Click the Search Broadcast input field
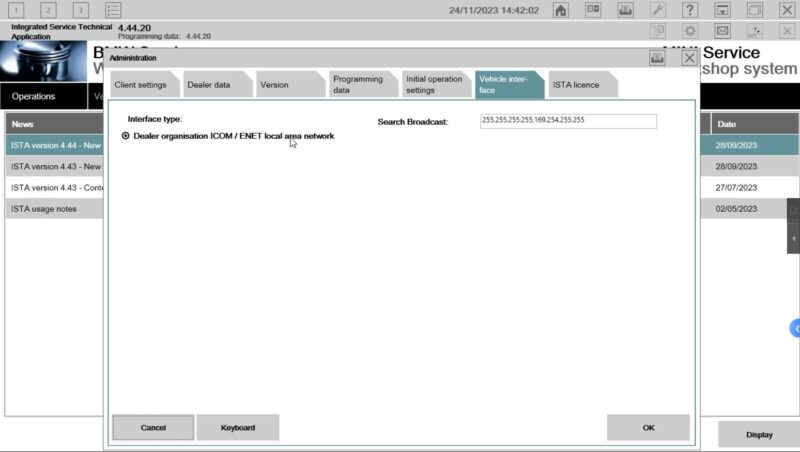The image size is (800, 452). coord(568,121)
